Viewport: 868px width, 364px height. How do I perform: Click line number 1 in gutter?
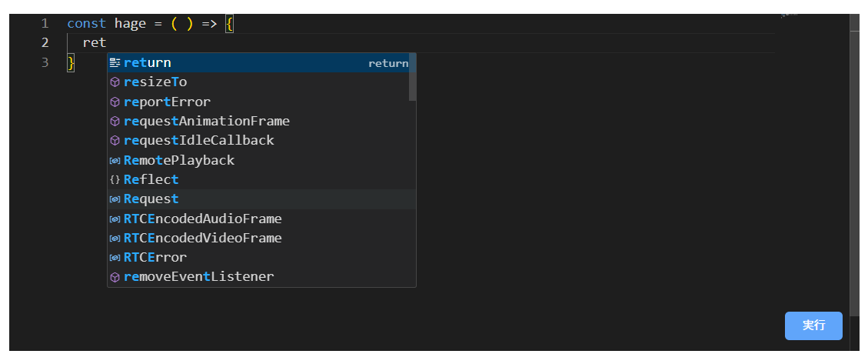pos(45,23)
